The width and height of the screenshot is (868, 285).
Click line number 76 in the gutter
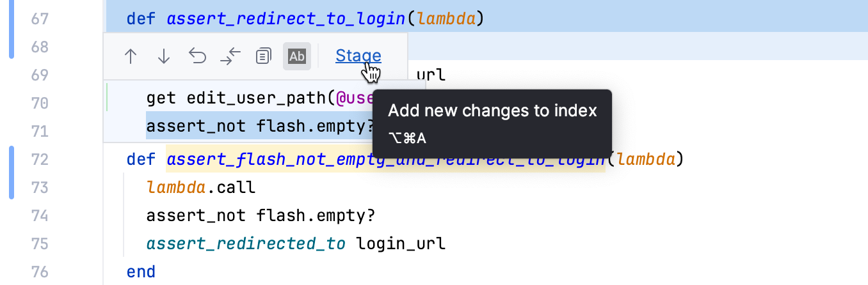(40, 272)
